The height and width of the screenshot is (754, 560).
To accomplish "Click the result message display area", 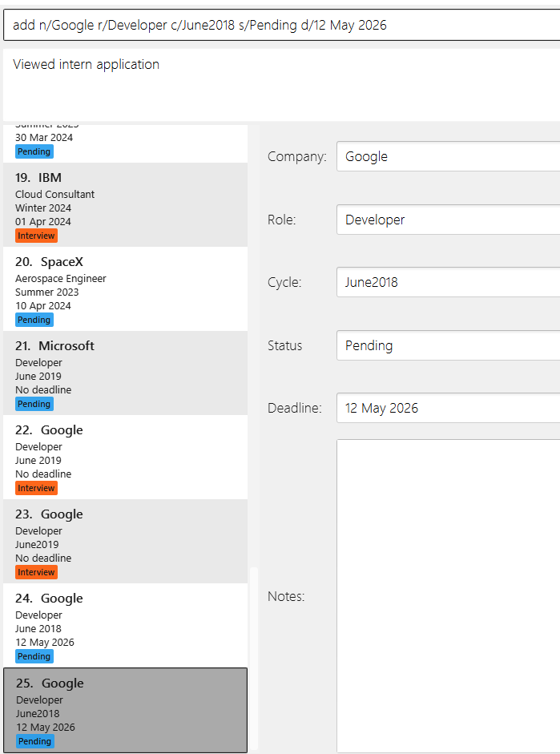I will click(282, 85).
